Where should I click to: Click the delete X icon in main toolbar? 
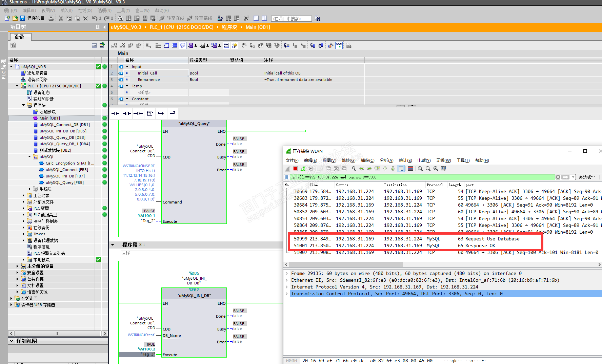pos(85,18)
